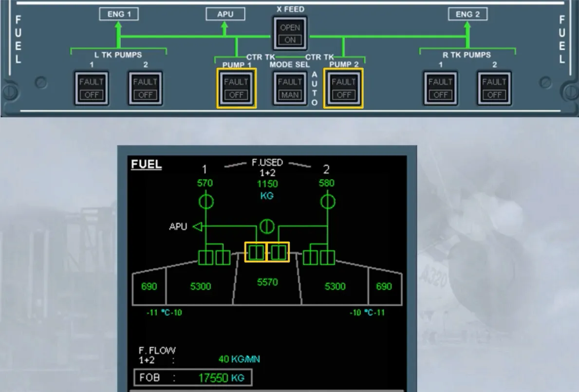This screenshot has width=579, height=392.
Task: Click left inner tank quantity 5300
Action: (x=201, y=286)
